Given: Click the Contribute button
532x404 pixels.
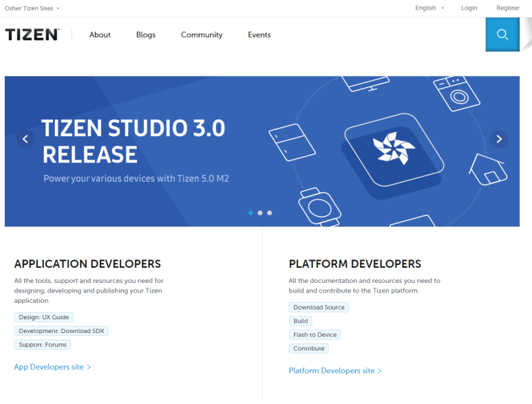Looking at the screenshot, I should (x=309, y=348).
